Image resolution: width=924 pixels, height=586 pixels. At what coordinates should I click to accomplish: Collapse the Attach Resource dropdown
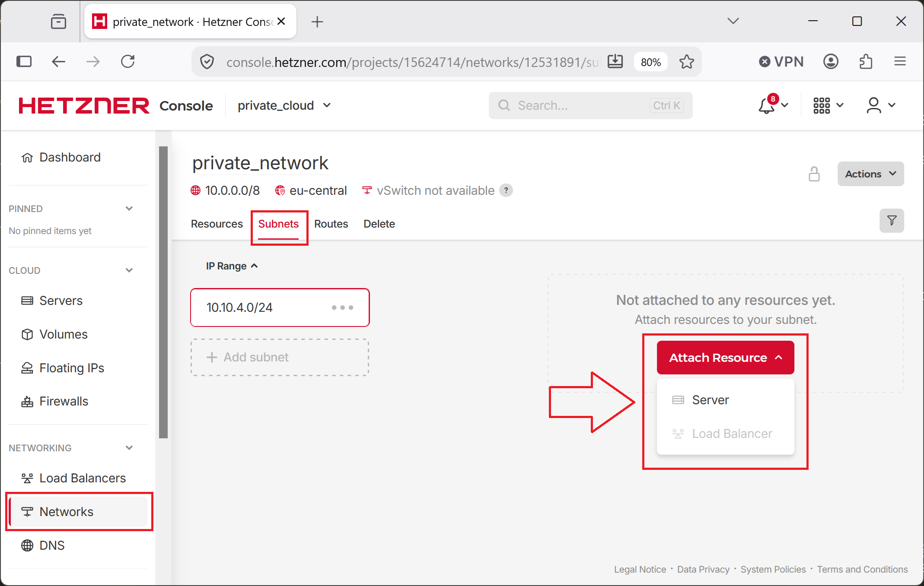point(725,358)
